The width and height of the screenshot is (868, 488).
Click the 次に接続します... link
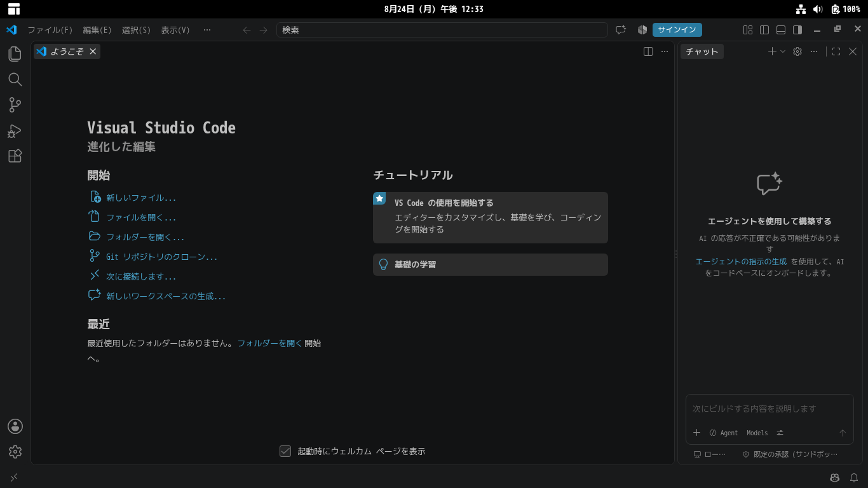pyautogui.click(x=141, y=276)
